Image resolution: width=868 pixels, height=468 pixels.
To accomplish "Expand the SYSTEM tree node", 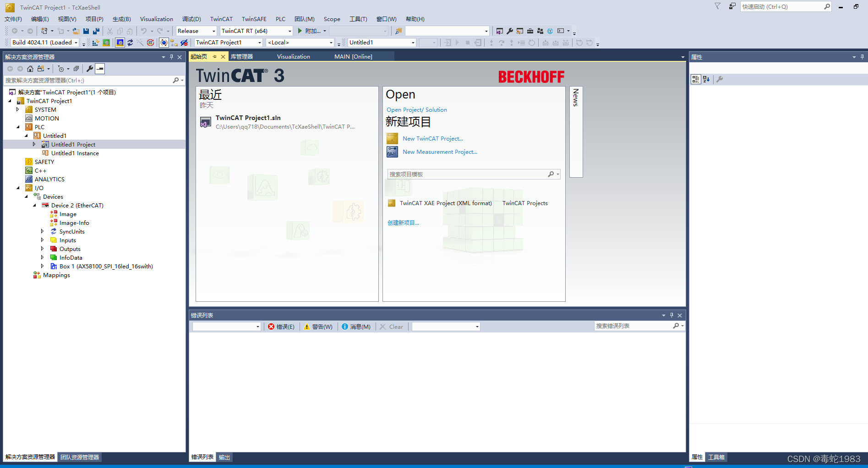I will click(x=18, y=109).
